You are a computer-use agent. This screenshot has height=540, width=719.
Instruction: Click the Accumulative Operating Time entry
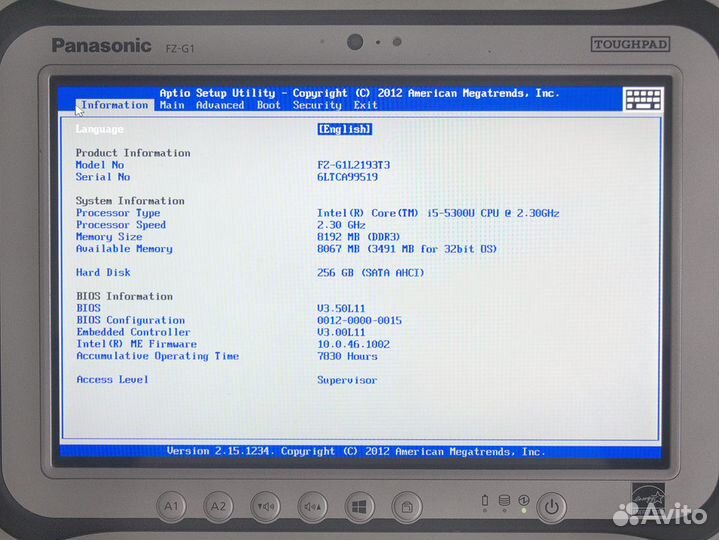pos(157,356)
